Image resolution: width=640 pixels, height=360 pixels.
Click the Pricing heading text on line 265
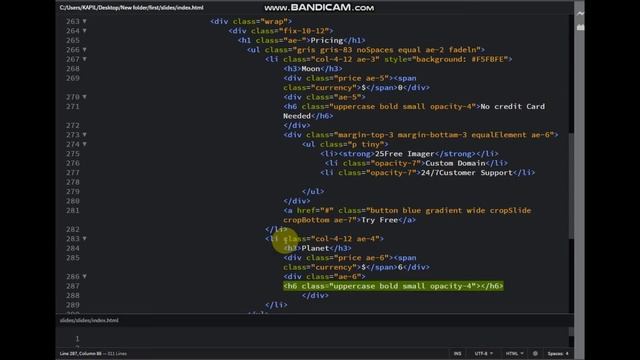pos(327,40)
